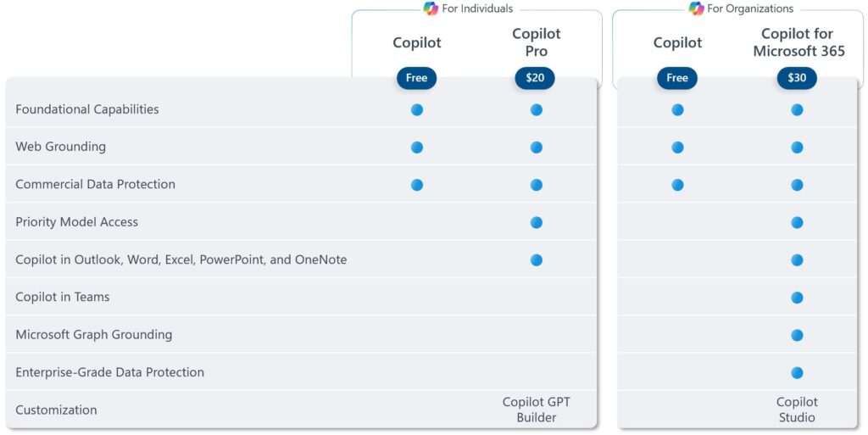Viewport: 868px width, 435px height.
Task: Click Microsoft Graph Grounding dot for Microsoft 365
Action: pyautogui.click(x=797, y=336)
